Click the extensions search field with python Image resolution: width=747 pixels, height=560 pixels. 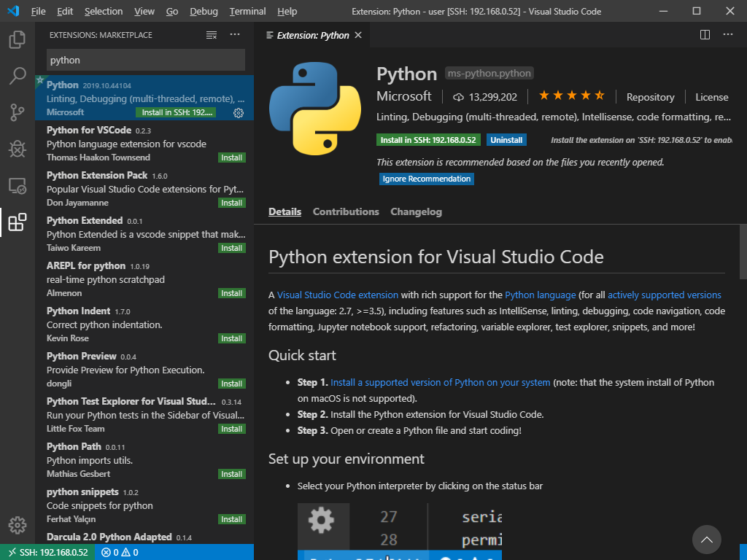146,60
